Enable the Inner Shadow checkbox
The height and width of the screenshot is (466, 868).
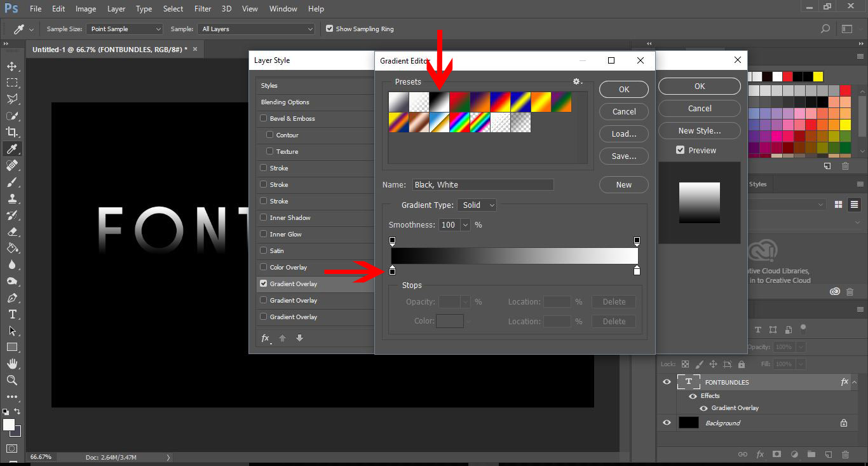pyautogui.click(x=263, y=217)
